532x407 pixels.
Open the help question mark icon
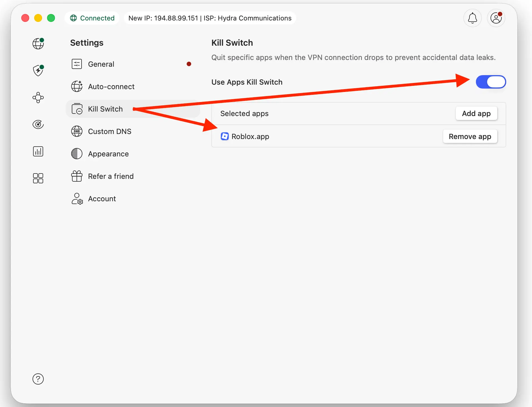coord(38,379)
